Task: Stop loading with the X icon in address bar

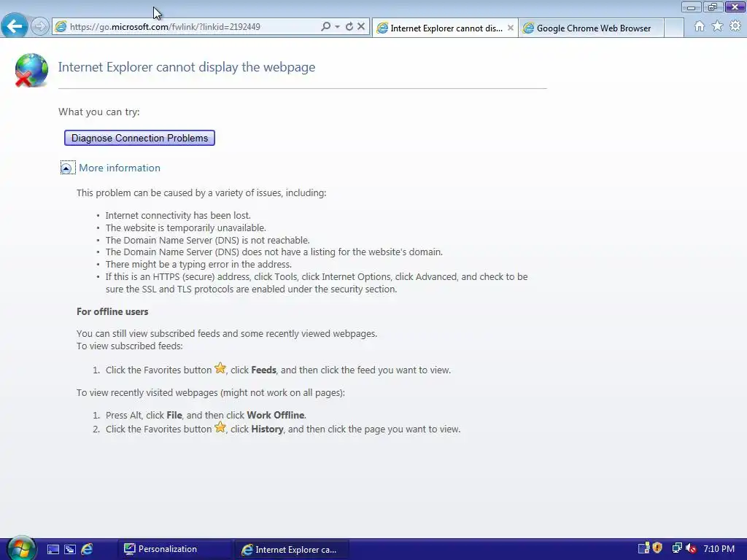Action: tap(361, 27)
